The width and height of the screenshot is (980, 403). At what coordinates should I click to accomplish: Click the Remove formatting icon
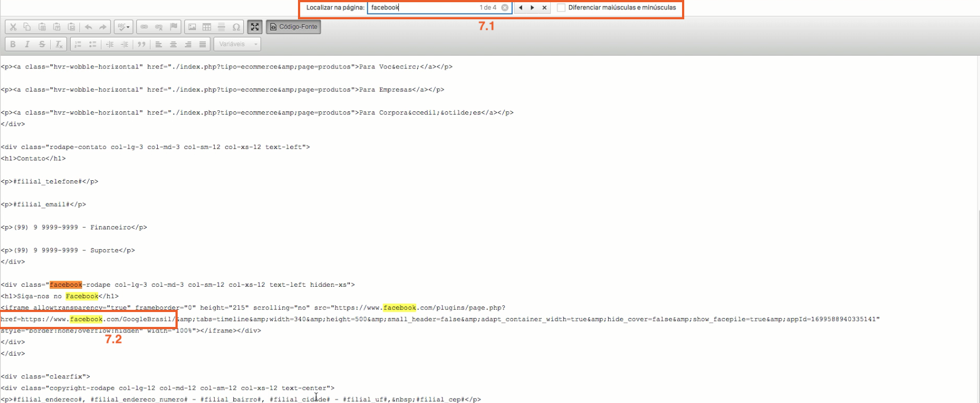coord(58,44)
